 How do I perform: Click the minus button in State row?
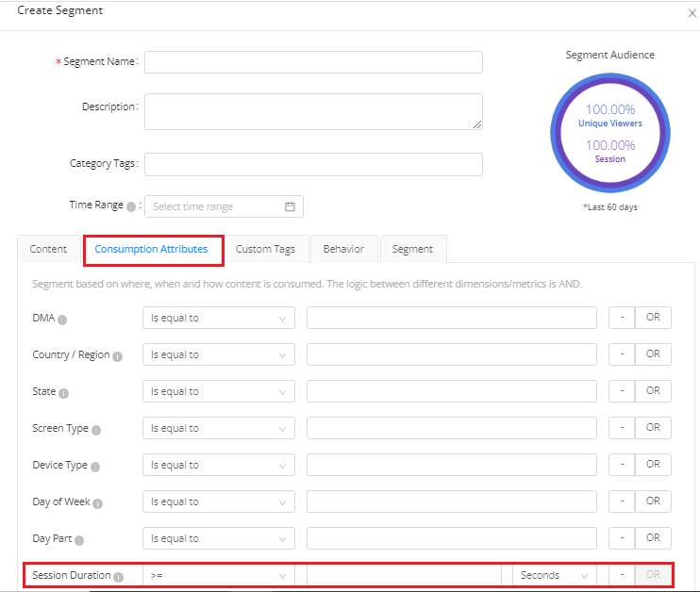(622, 391)
